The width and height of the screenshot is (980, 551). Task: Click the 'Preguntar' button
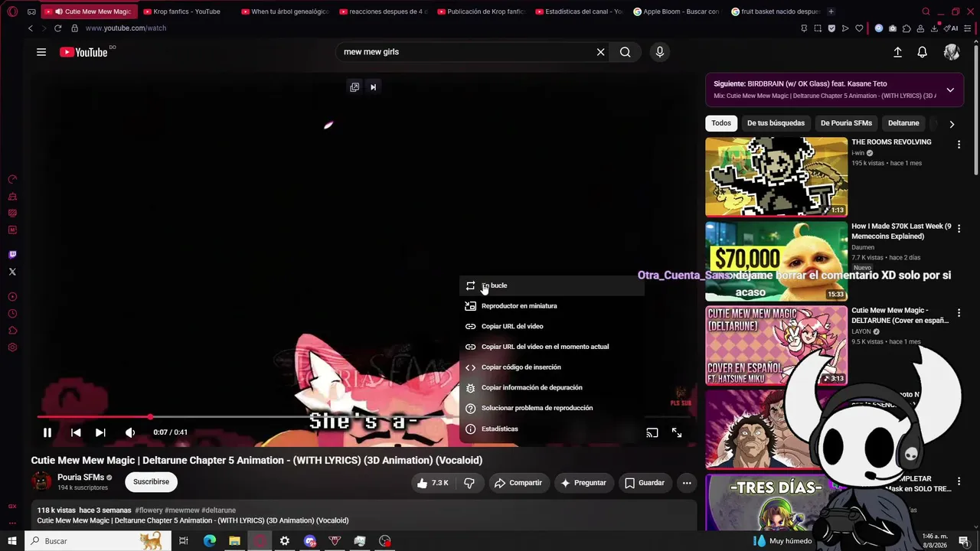583,483
